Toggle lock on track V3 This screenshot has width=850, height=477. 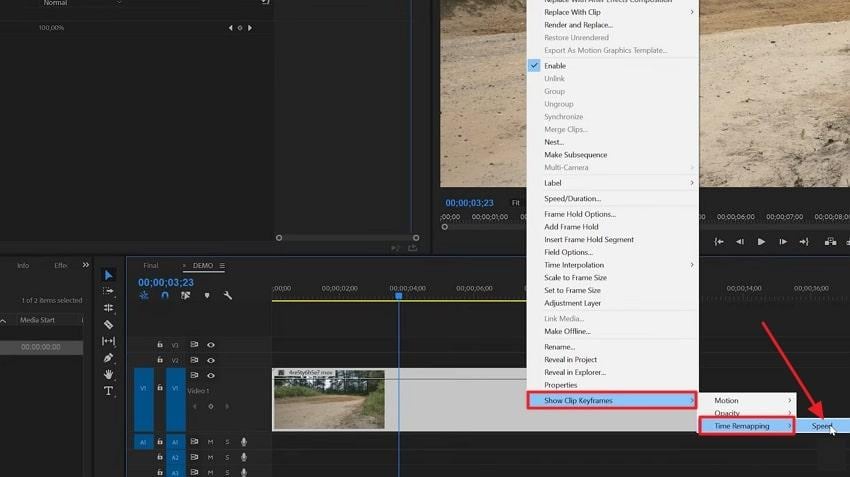tap(160, 344)
